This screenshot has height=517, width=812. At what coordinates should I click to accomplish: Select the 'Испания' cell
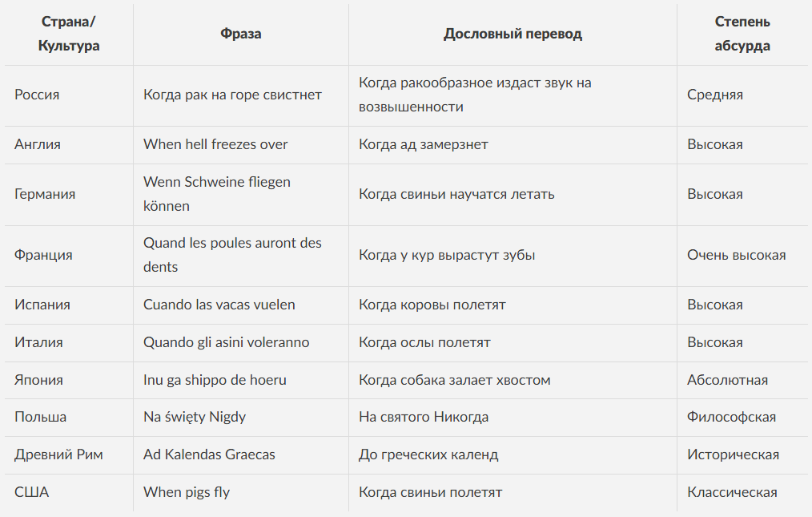42,305
